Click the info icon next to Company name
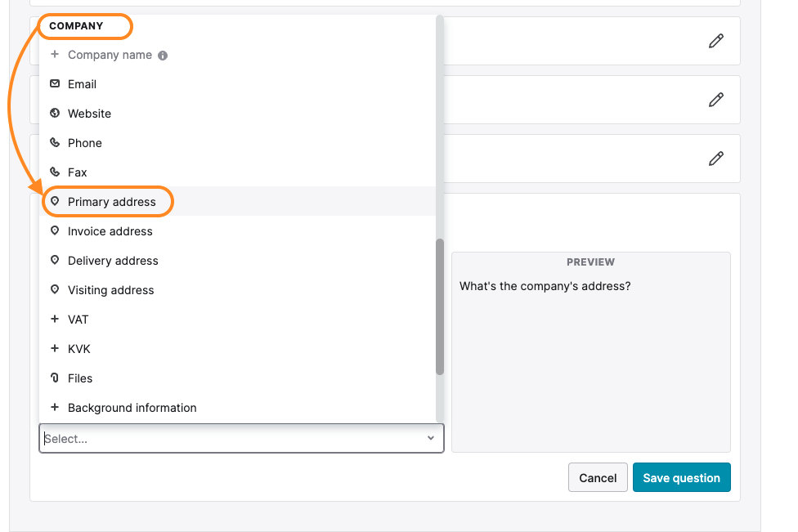The width and height of the screenshot is (798, 532). coord(163,56)
